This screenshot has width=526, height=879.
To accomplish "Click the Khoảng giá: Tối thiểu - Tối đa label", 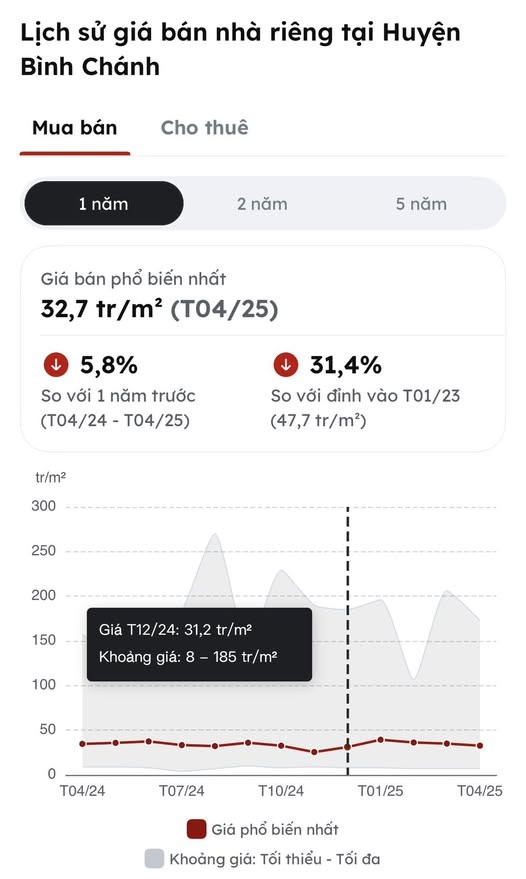I will click(x=275, y=859).
